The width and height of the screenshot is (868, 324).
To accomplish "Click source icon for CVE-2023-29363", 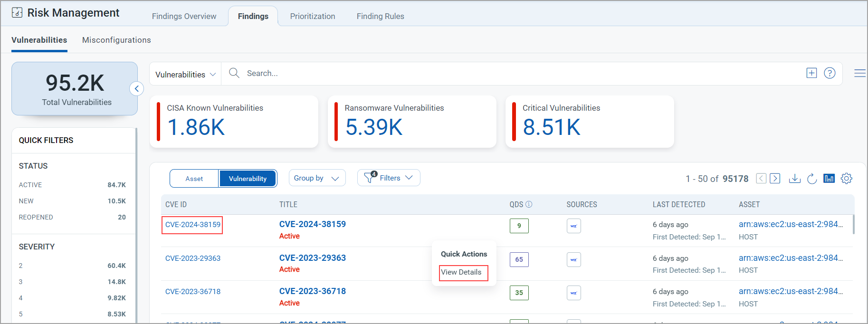I will tap(574, 260).
